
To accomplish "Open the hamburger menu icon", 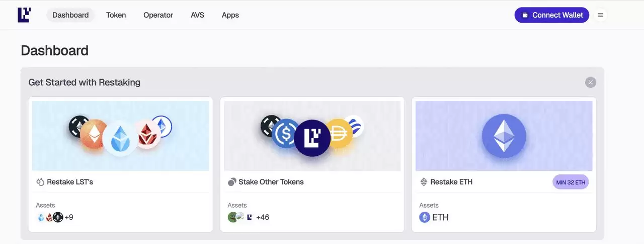I will click(600, 15).
